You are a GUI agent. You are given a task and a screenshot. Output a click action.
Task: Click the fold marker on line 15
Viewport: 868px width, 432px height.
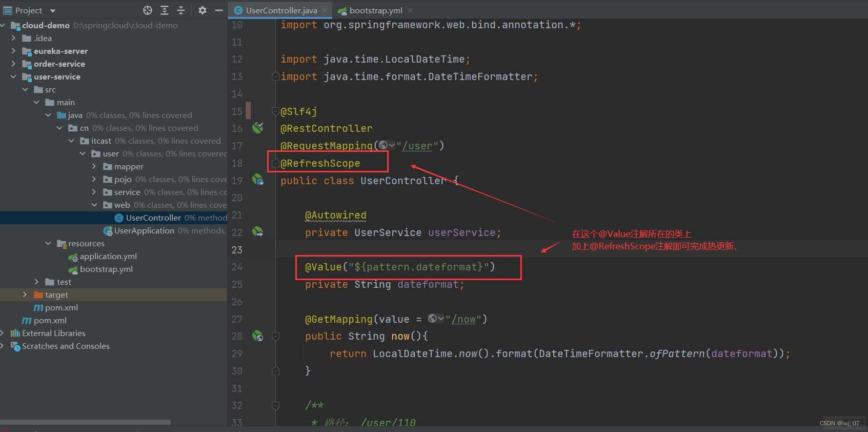click(275, 111)
